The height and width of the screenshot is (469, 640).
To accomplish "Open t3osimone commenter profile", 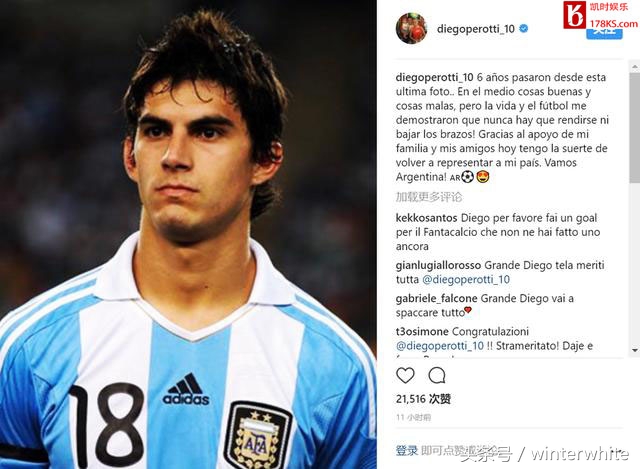I will (422, 331).
